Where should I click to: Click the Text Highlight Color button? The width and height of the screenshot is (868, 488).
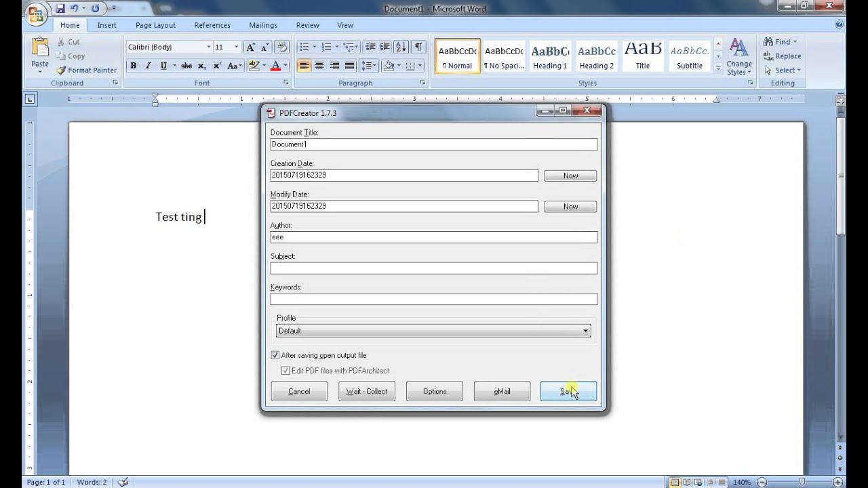pyautogui.click(x=254, y=66)
